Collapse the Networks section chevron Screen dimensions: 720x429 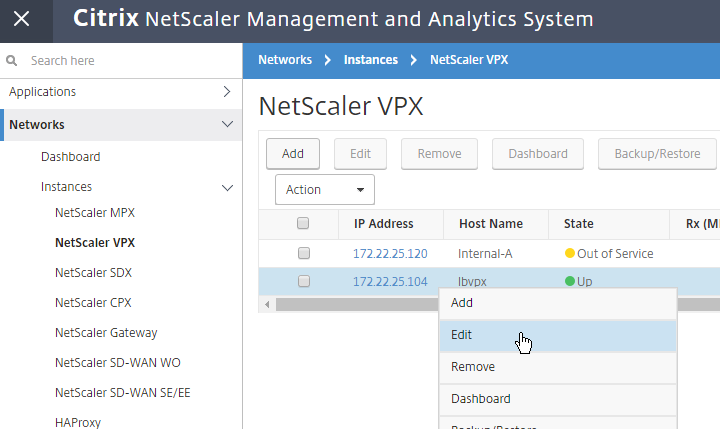[x=227, y=124]
